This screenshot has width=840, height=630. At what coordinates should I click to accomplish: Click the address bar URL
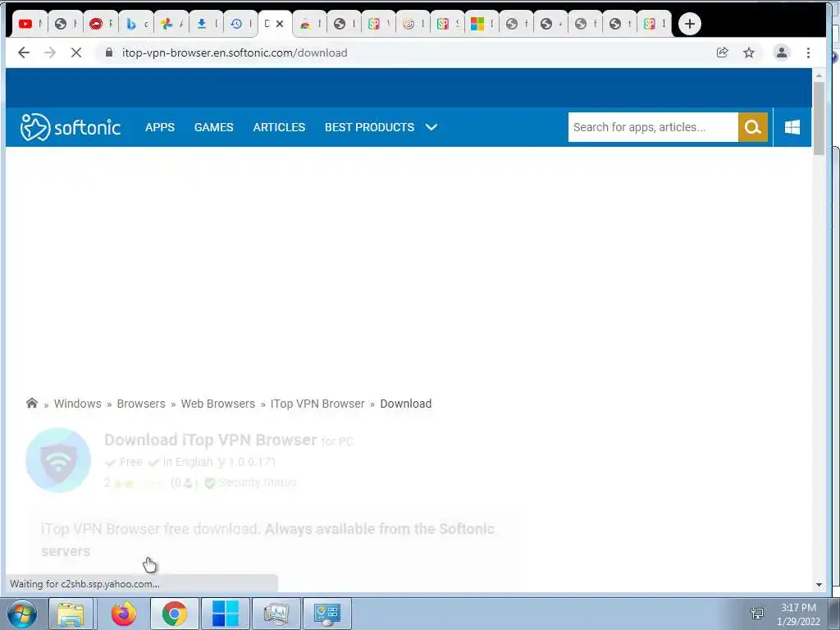tap(235, 52)
